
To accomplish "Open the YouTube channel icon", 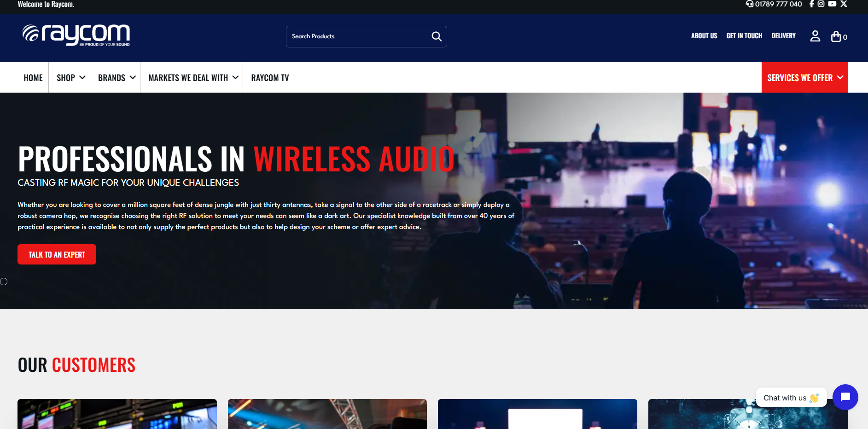I will [x=832, y=4].
